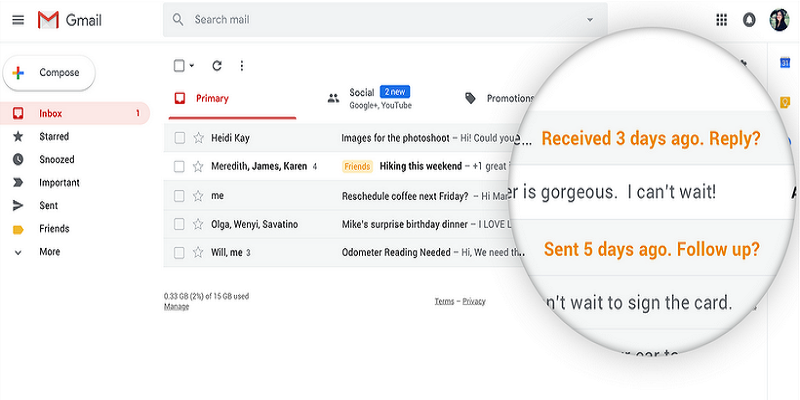
Task: Check the Olga, Wenyi, Savatino email box
Action: (179, 224)
